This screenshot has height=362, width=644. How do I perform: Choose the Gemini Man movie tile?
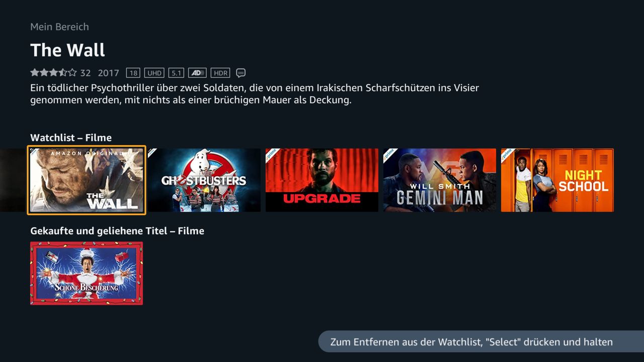[440, 180]
